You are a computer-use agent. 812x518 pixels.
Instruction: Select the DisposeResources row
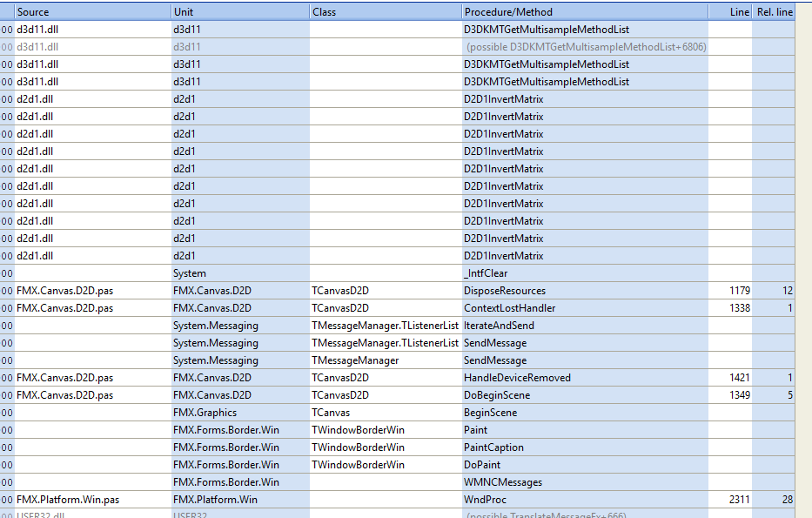pyautogui.click(x=397, y=291)
